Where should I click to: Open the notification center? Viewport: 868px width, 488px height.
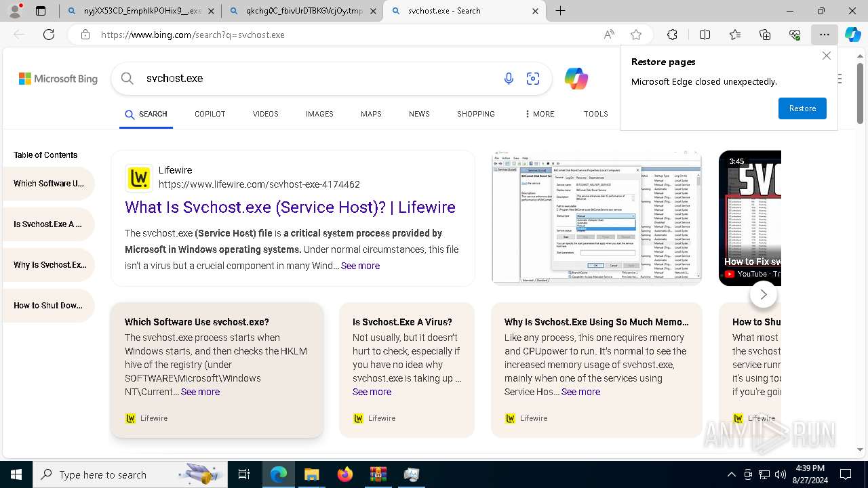846,474
